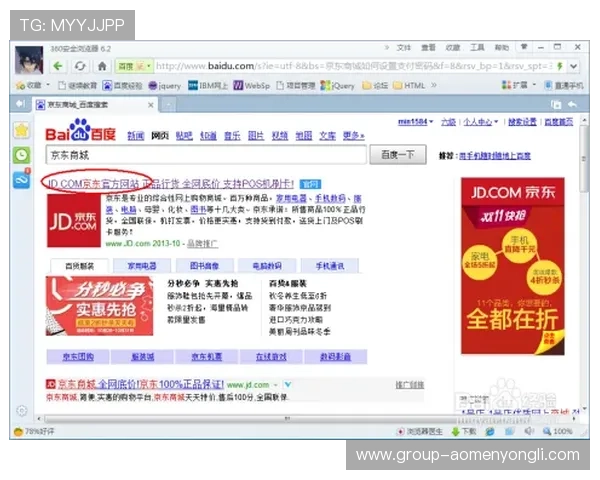Image resolution: width=600 pixels, height=480 pixels.
Task: Open the home page via house icon
Action: point(102,66)
